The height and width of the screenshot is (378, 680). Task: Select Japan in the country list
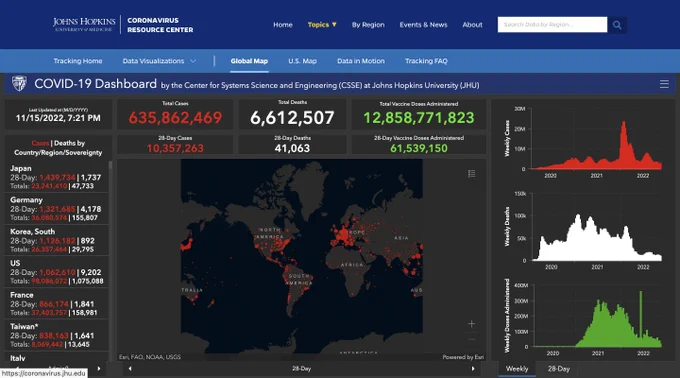(56, 177)
